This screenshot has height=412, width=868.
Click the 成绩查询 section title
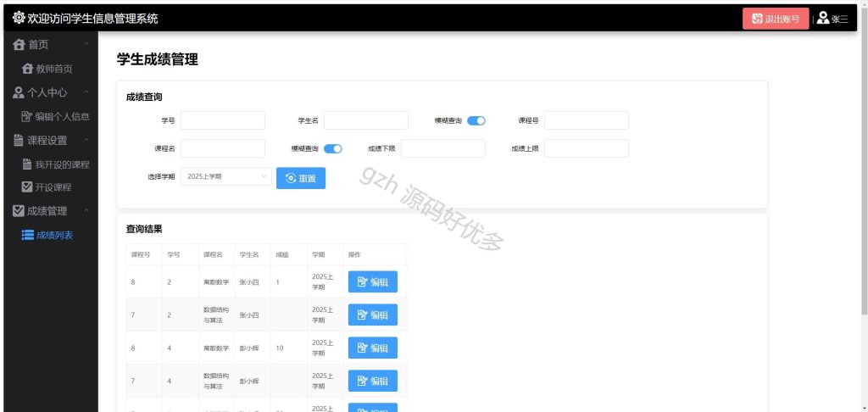[x=144, y=97]
